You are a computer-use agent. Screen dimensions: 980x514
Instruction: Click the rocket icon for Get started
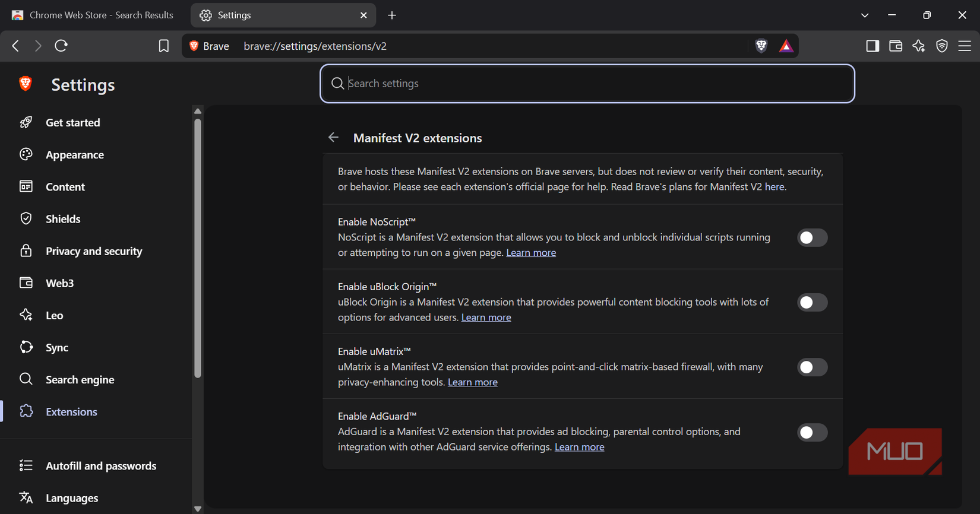point(26,122)
